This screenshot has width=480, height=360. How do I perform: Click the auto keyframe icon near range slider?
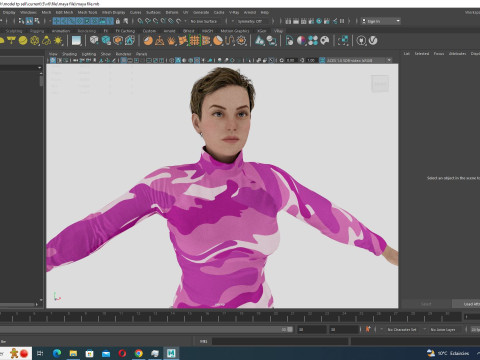pyautogui.click(x=368, y=329)
